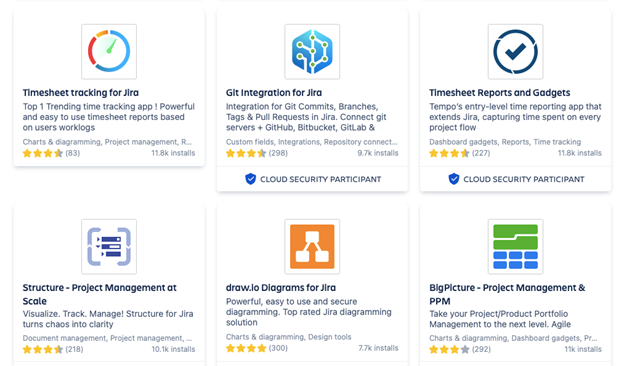Click the Timesheet Reports and Gadgets checkmark icon
The image size is (624, 366).
click(515, 52)
